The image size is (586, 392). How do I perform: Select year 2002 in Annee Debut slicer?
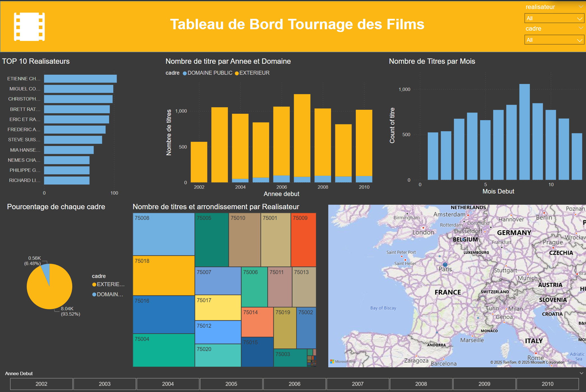[41, 384]
